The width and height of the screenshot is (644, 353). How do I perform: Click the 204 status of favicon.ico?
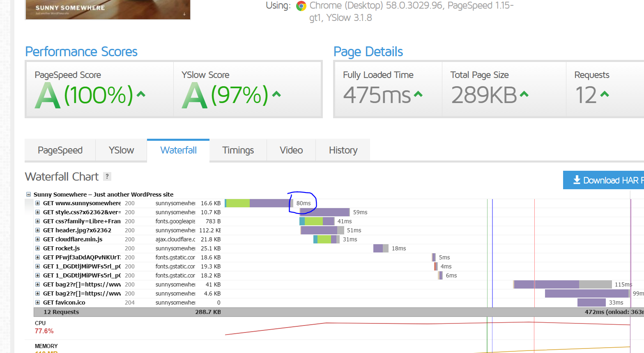(x=130, y=303)
